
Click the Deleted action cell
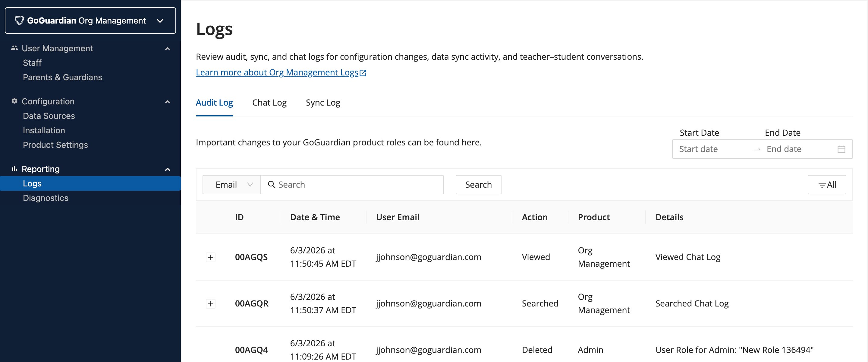tap(537, 350)
